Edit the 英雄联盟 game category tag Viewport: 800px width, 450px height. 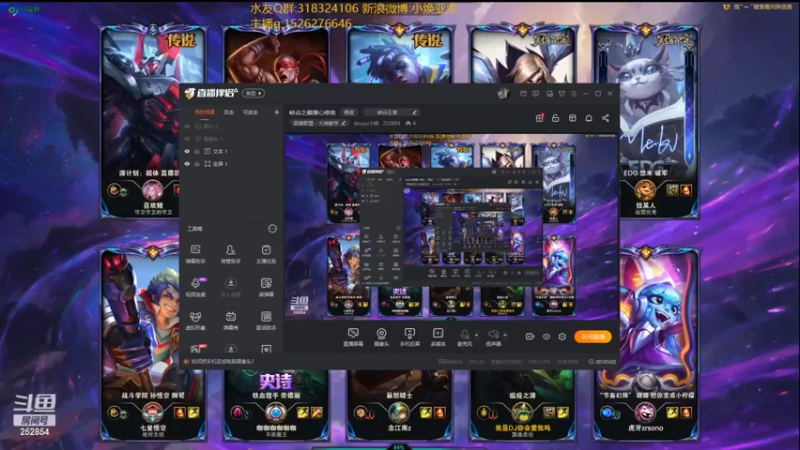[319, 123]
